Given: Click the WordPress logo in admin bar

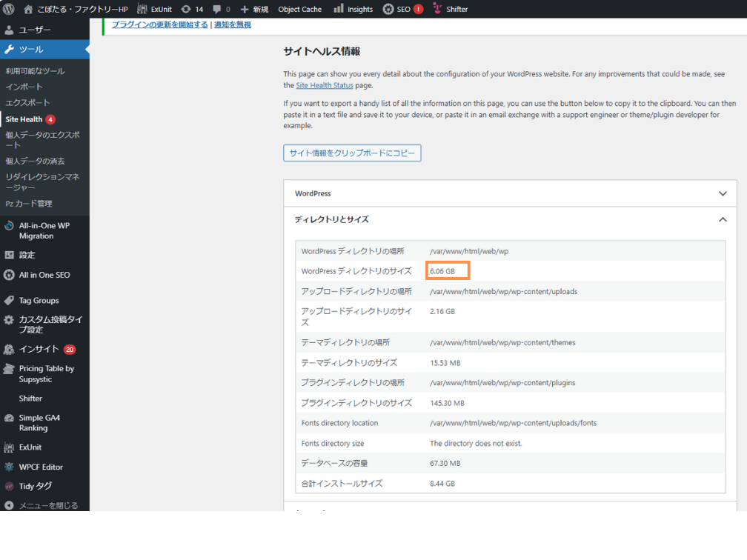Looking at the screenshot, I should tap(9, 9).
